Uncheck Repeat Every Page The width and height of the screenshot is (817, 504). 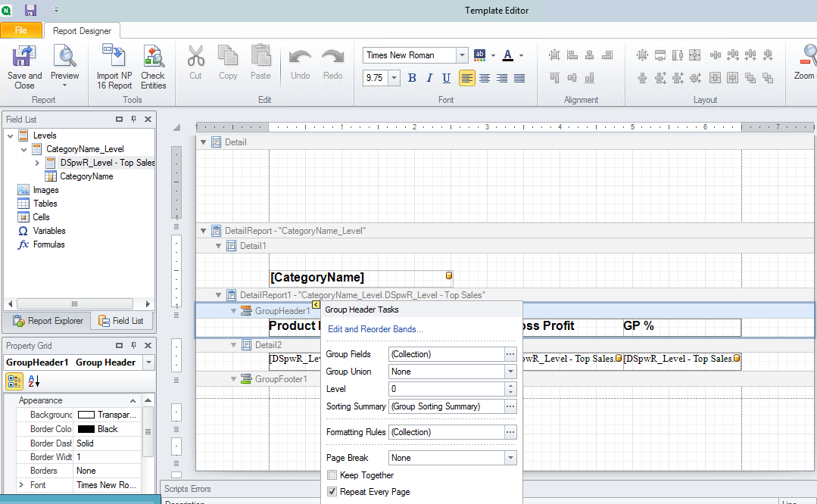click(331, 490)
